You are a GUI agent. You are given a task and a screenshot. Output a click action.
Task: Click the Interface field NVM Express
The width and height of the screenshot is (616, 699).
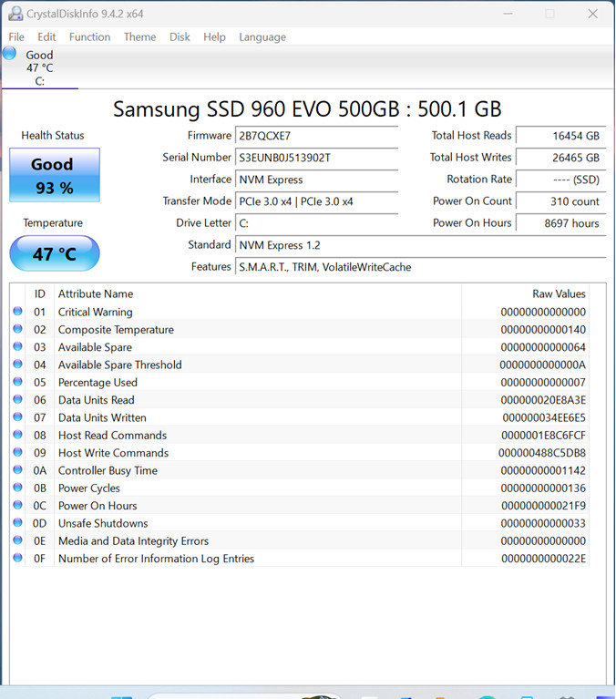316,180
